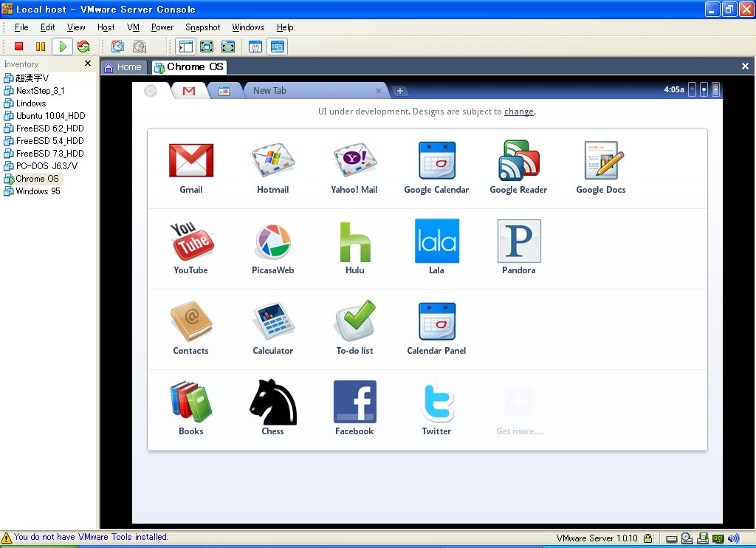Click the green Power On toolbar button
The width and height of the screenshot is (756, 548).
click(62, 47)
